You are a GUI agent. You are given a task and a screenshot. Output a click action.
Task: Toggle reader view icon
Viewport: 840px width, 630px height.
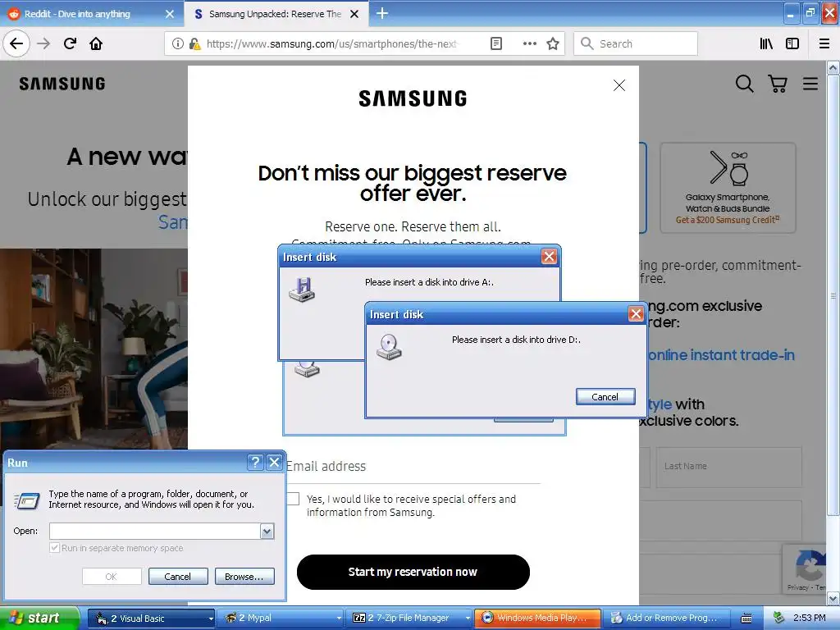tap(496, 43)
